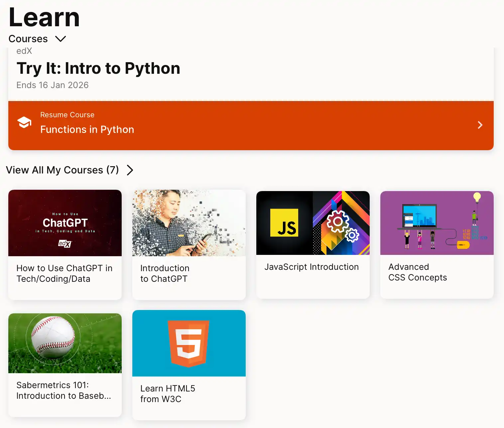
Task: Click the JavaScript Introduction title
Action: (312, 267)
